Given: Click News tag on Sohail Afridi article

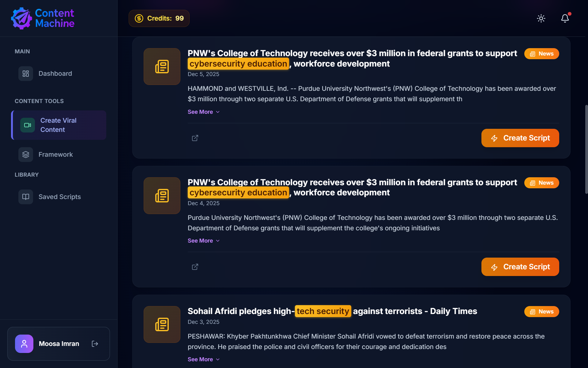Looking at the screenshot, I should click(x=541, y=312).
